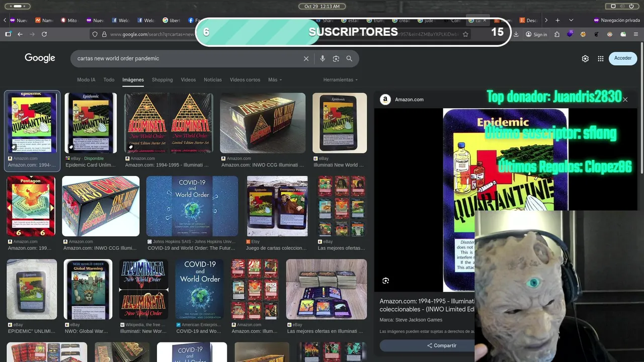Open the Extensions puzzle icon
This screenshot has width=644, height=362.
point(557,34)
